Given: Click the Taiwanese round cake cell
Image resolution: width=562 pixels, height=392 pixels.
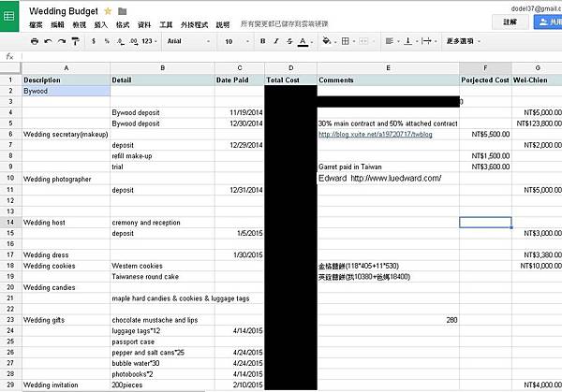Looking at the screenshot, I should [x=162, y=277].
